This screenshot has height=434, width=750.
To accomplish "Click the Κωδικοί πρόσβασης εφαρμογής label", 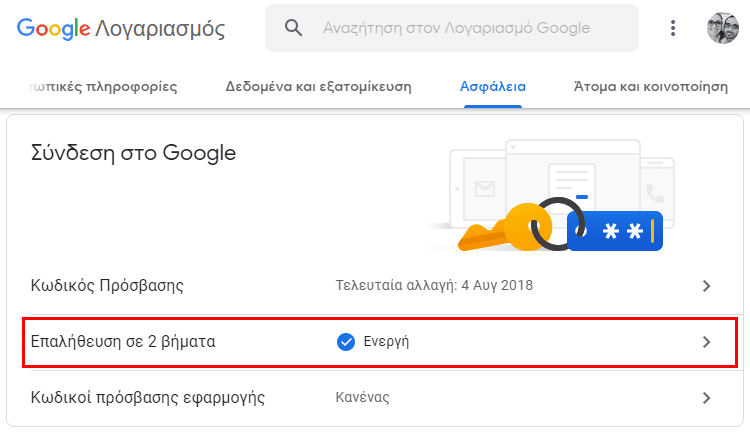I will tap(148, 398).
